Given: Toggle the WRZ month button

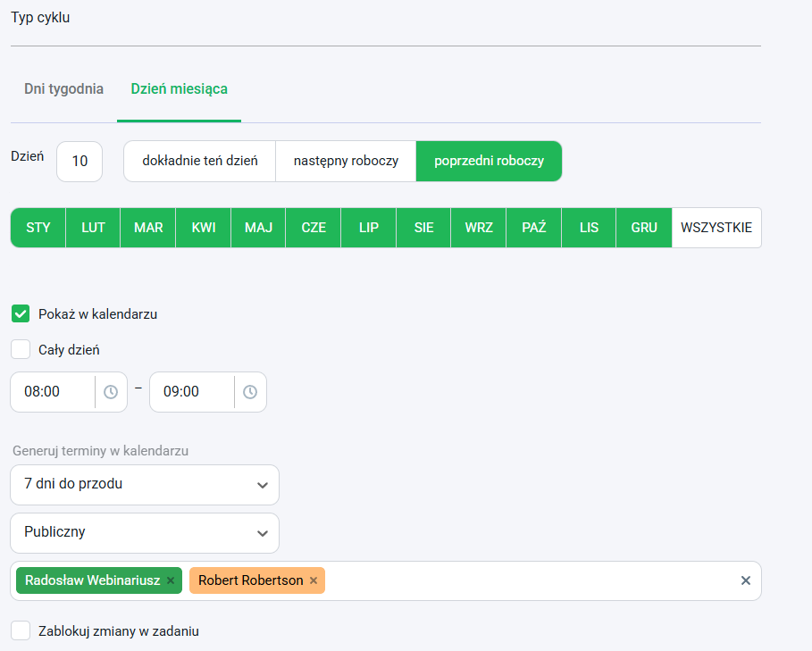Looking at the screenshot, I should click(479, 228).
